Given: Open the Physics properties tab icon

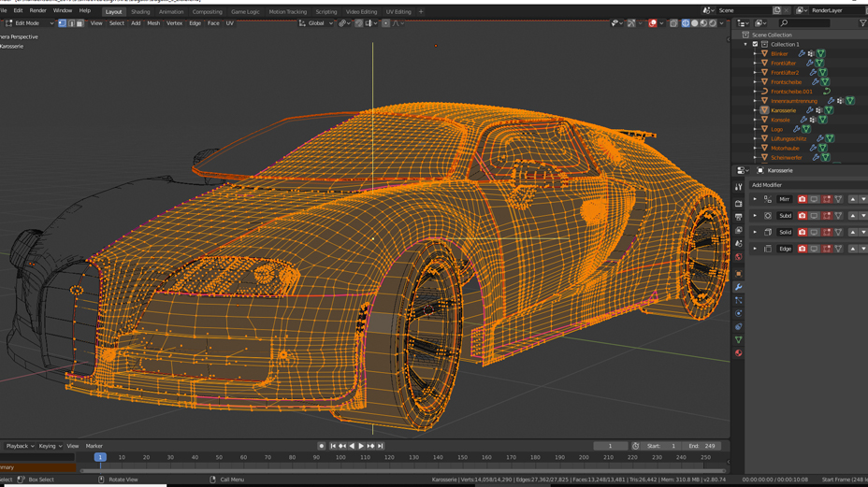Looking at the screenshot, I should 739,313.
